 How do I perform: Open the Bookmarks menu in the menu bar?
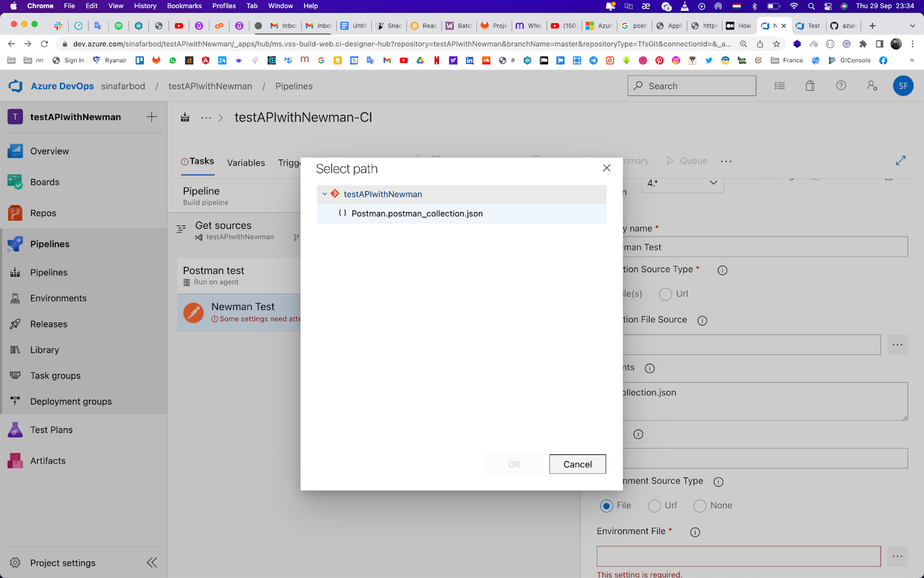point(184,6)
